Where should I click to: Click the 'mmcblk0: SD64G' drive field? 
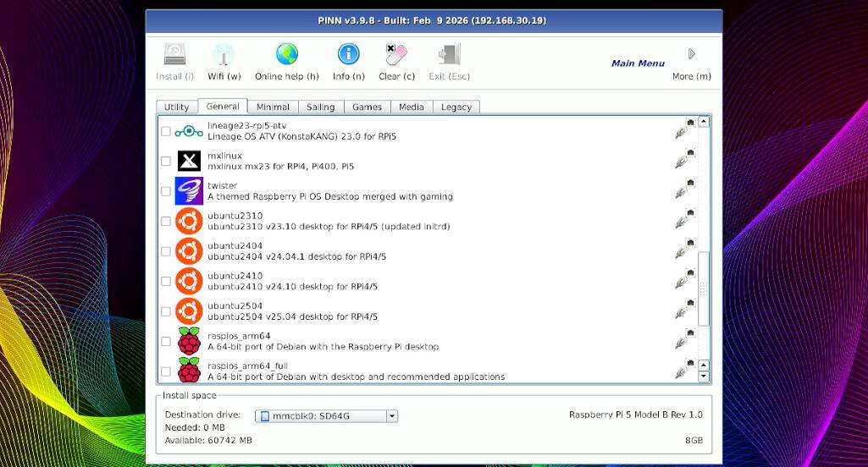[x=326, y=416]
